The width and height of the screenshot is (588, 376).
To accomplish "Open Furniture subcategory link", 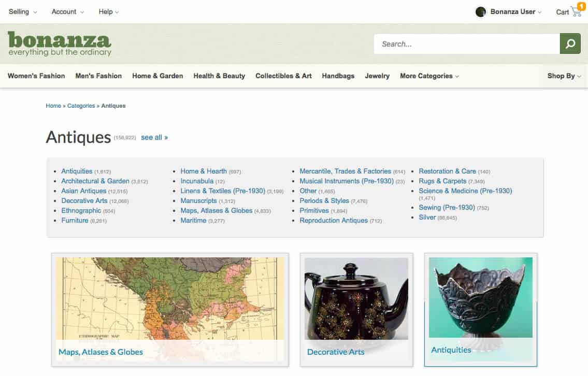I will (x=75, y=221).
